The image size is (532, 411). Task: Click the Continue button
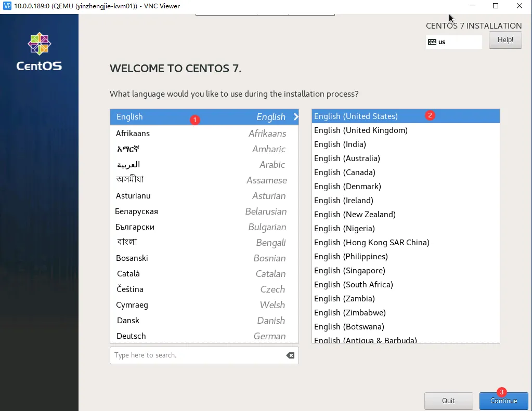[x=503, y=401]
